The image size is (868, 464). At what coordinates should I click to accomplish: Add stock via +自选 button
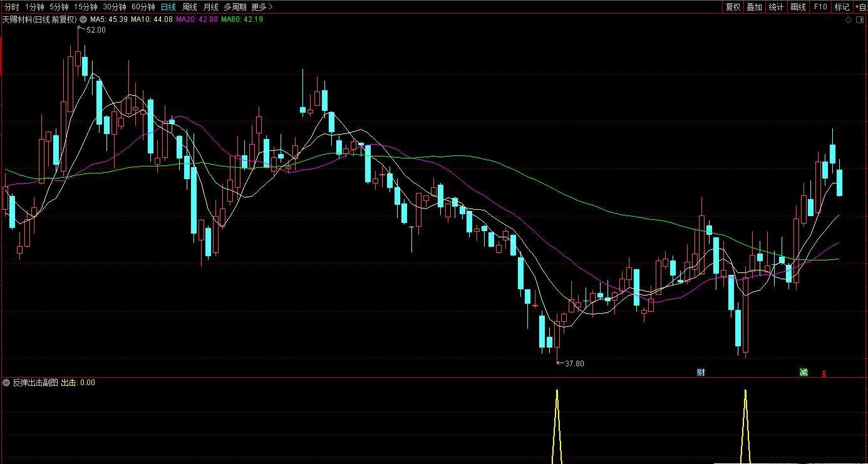pos(860,7)
